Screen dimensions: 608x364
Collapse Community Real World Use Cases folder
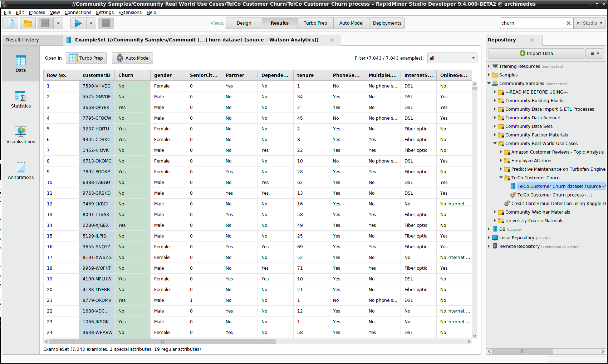(x=495, y=143)
